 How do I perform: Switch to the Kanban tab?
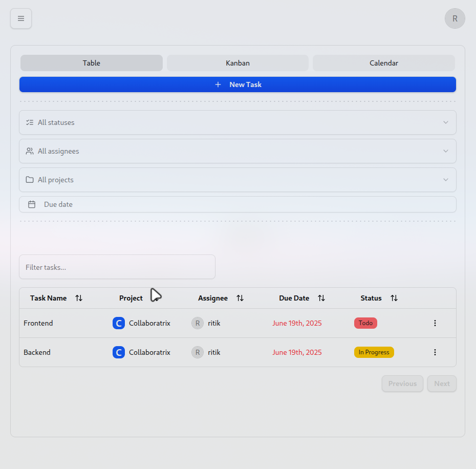(x=237, y=63)
